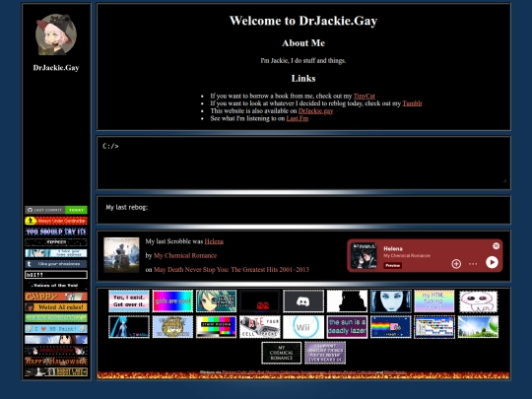Click the You Should Try It banner

(x=56, y=232)
